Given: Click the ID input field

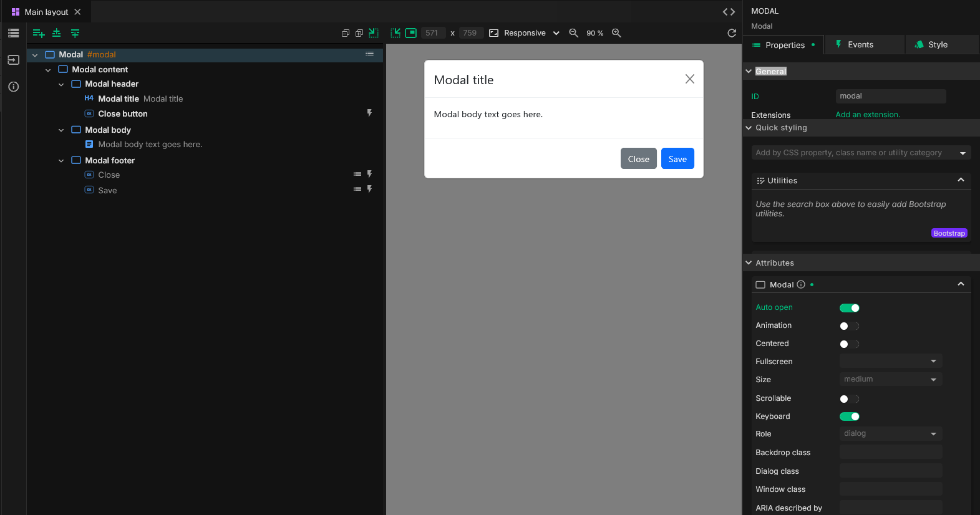Looking at the screenshot, I should point(891,96).
